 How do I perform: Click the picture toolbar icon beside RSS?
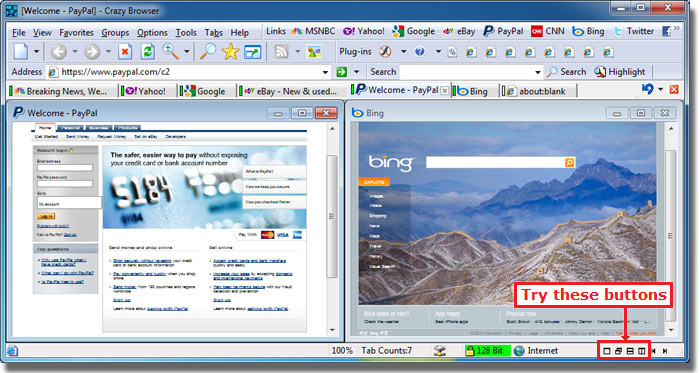click(x=314, y=52)
